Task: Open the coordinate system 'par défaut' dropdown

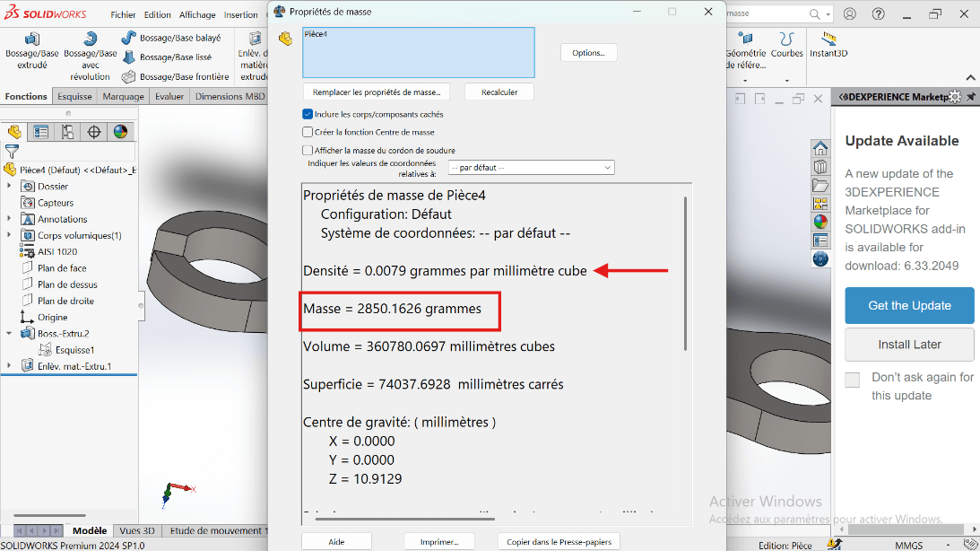Action: coord(531,168)
